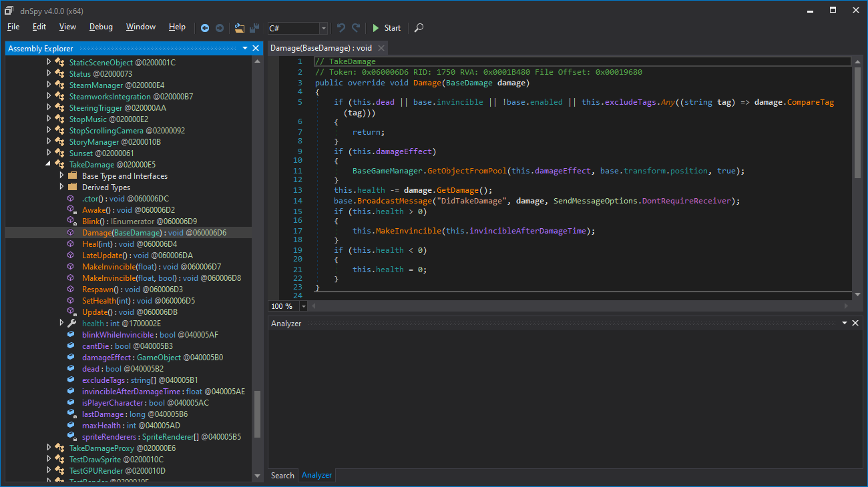Image resolution: width=868 pixels, height=487 pixels.
Task: Expand the Derived Types folder
Action: click(61, 187)
